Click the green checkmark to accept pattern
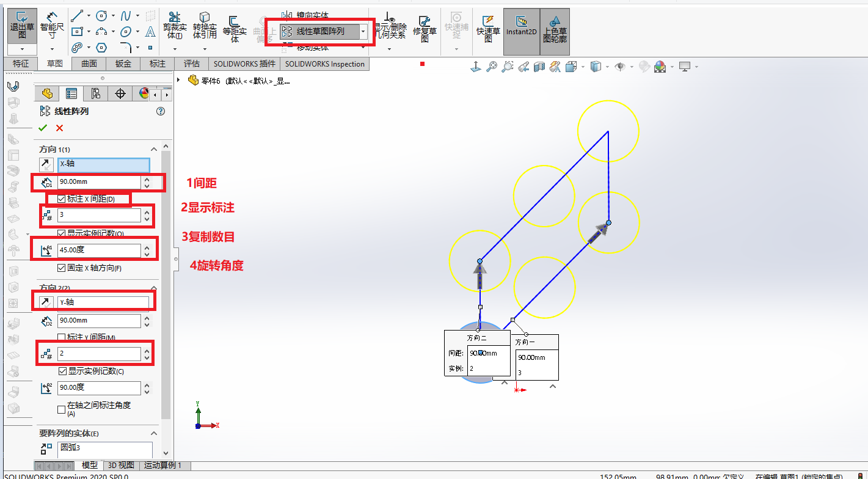 point(42,128)
